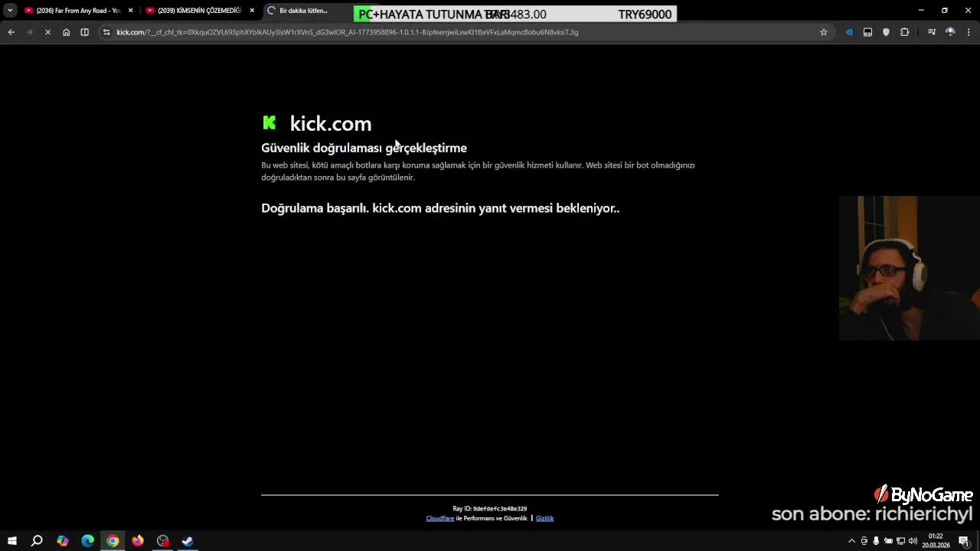Open Steam from the taskbar

(x=188, y=541)
